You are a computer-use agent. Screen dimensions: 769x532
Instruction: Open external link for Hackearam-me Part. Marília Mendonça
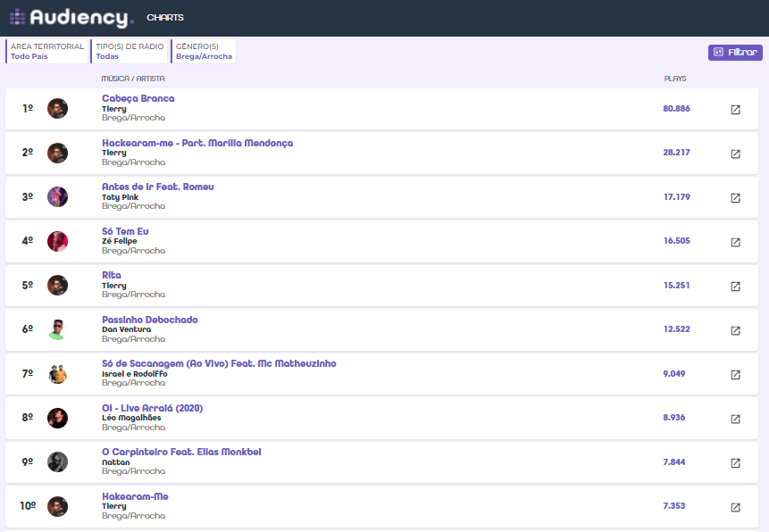pos(735,154)
